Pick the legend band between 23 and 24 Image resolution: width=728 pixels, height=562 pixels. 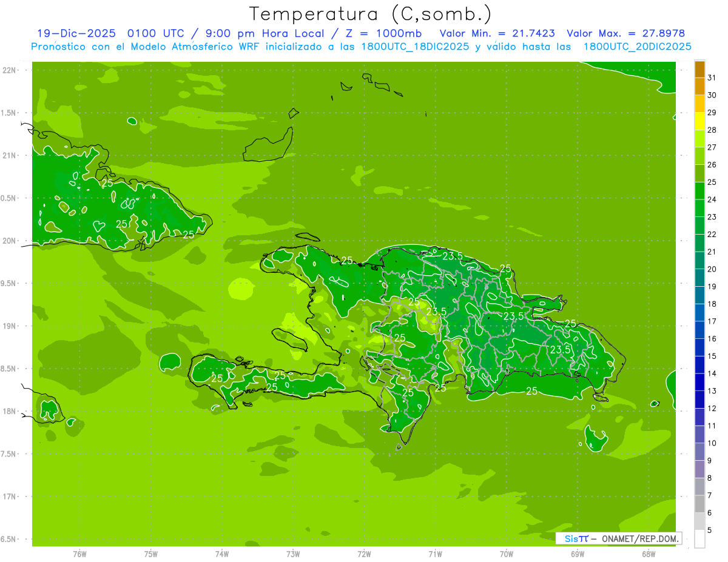point(699,209)
